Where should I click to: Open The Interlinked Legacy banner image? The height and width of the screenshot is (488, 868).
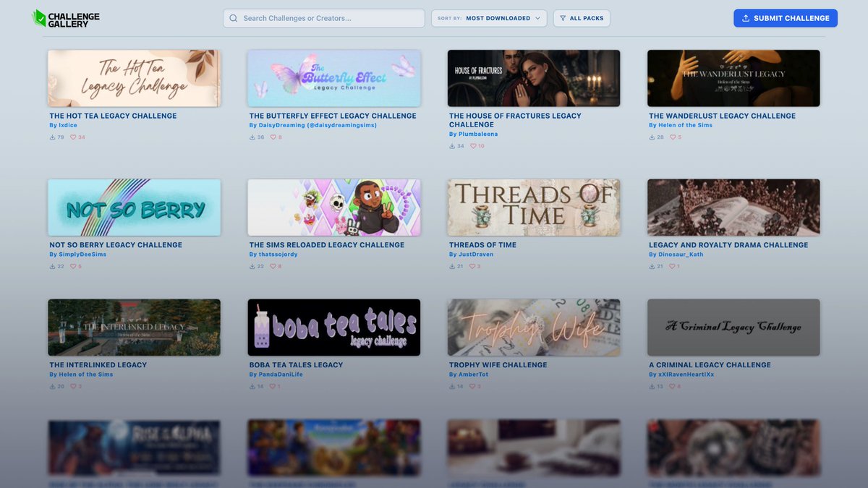click(134, 328)
